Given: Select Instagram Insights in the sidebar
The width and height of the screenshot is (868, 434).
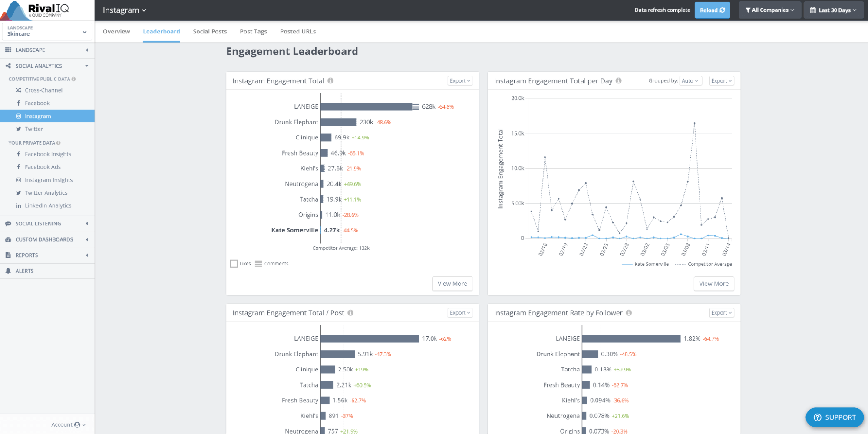Looking at the screenshot, I should point(49,179).
